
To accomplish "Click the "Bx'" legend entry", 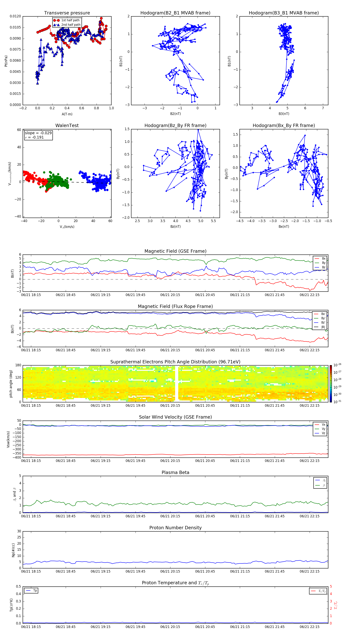I will [x=320, y=314].
